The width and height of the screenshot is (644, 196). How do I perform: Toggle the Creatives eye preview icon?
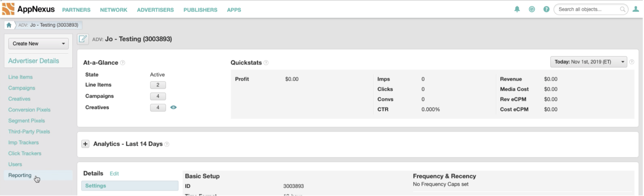[x=174, y=107]
